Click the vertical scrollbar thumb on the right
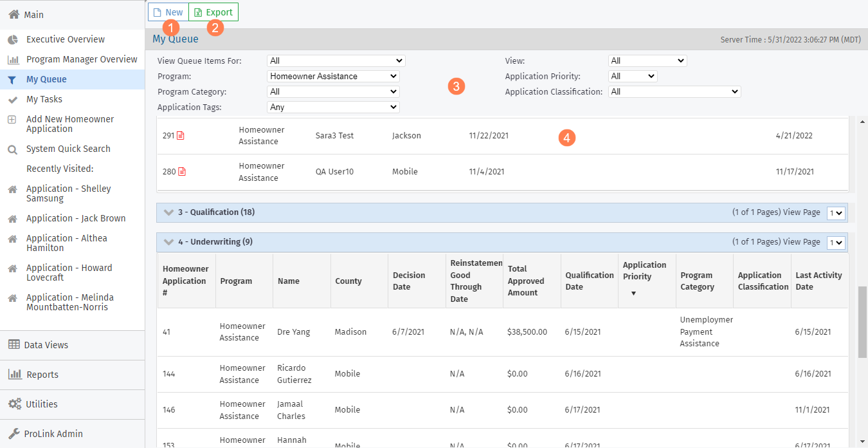The width and height of the screenshot is (868, 448). coord(862,322)
